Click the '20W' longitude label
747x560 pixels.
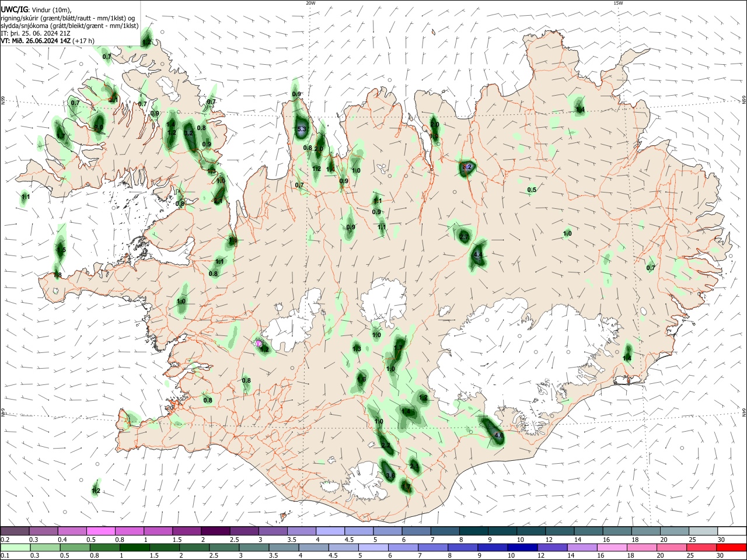pyautogui.click(x=311, y=3)
